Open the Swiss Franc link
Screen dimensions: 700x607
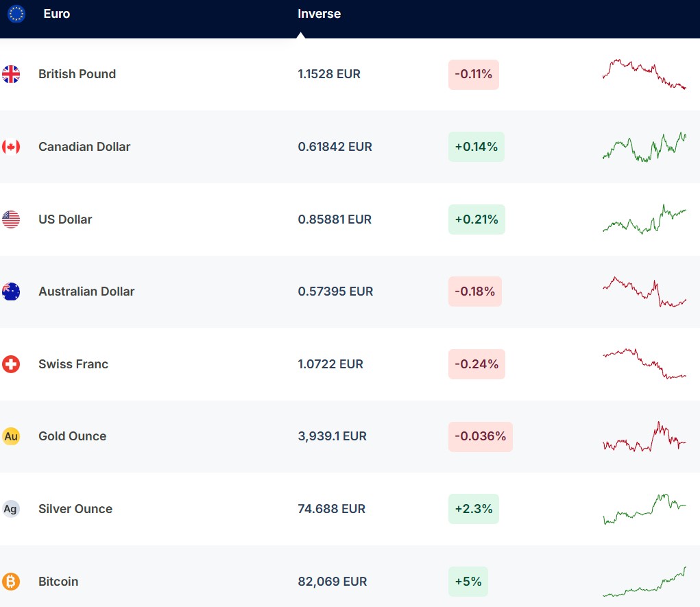[73, 364]
